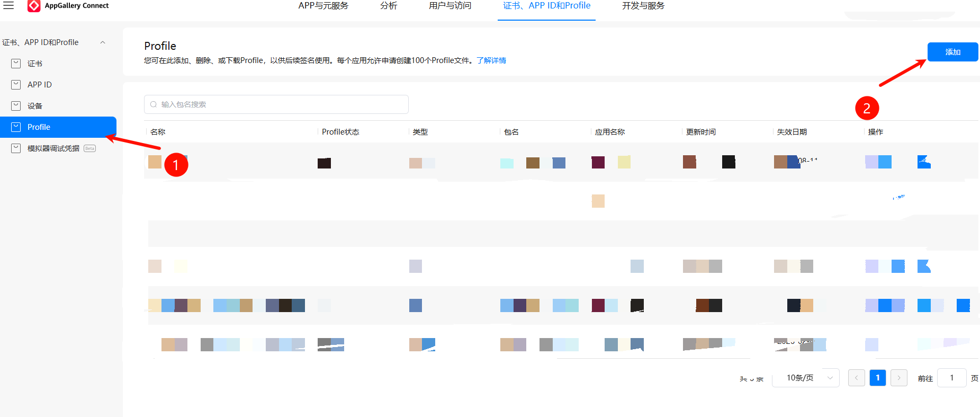Collapse the 证书、APP ID和Profile sidebar section
This screenshot has height=417, width=980.
point(103,42)
